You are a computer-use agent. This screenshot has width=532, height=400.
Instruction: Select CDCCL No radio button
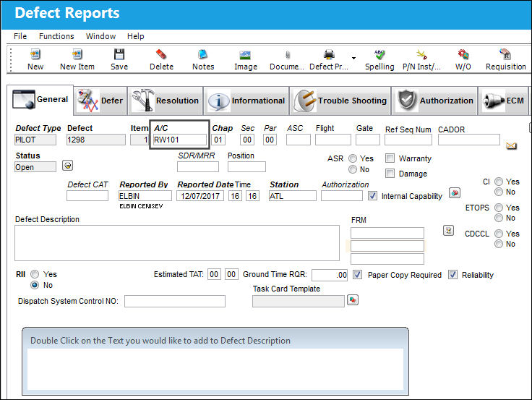499,244
